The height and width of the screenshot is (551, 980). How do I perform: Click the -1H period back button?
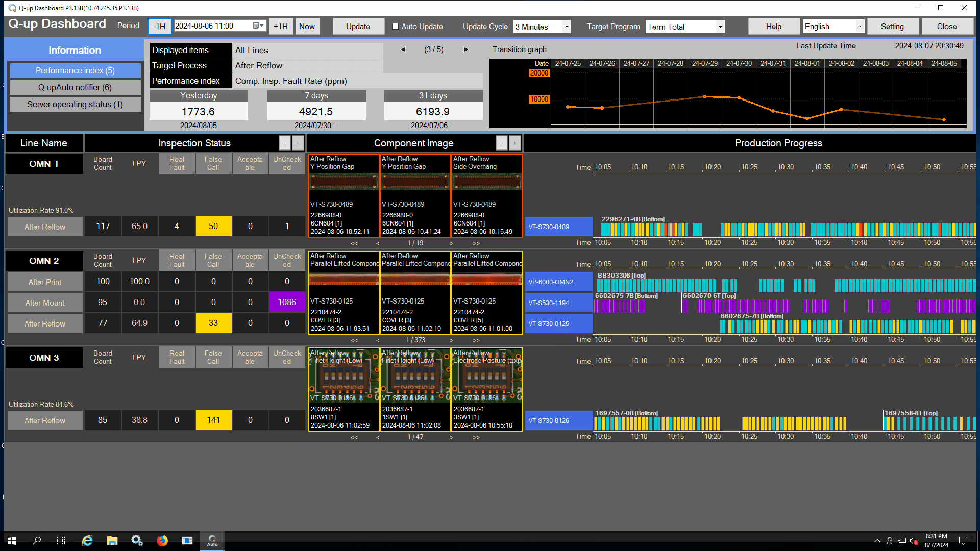coord(159,27)
